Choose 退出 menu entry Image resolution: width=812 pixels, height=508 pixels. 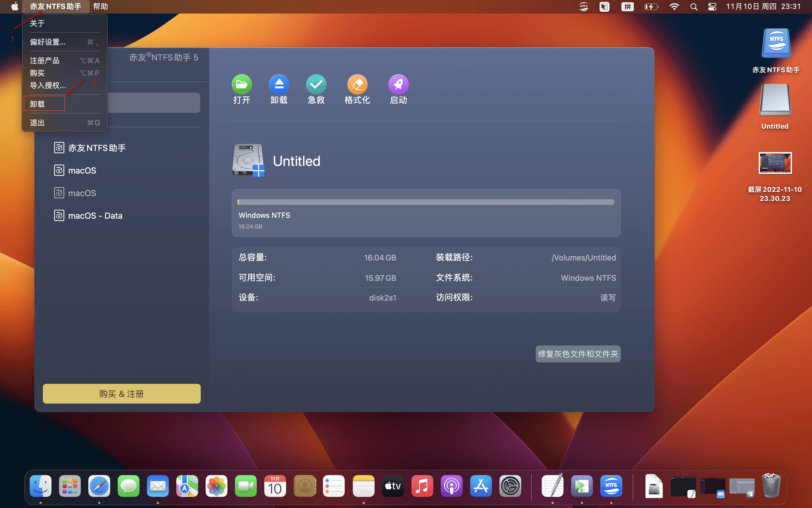65,123
